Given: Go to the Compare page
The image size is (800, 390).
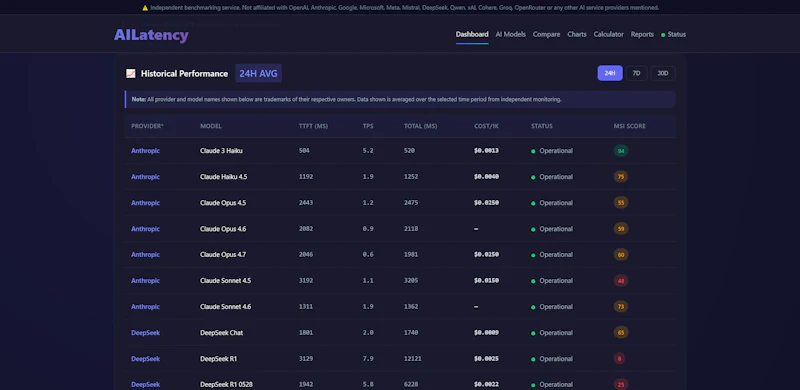Looking at the screenshot, I should pos(546,34).
